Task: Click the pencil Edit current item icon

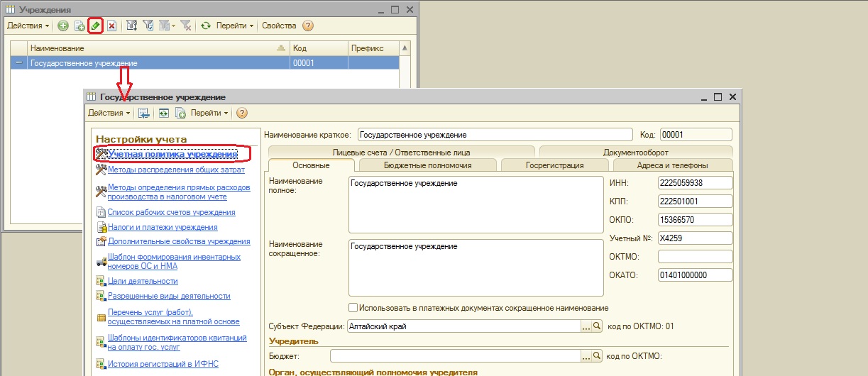Action: click(96, 26)
